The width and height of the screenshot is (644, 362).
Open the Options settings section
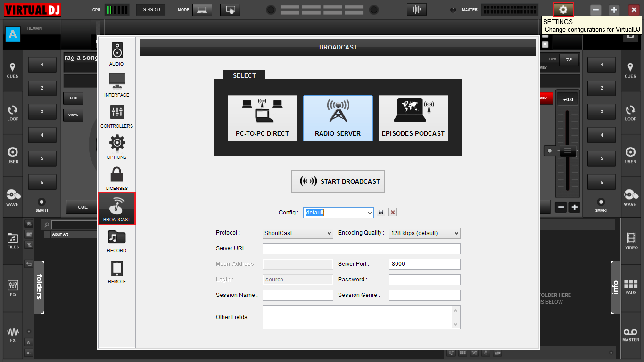pos(116,147)
